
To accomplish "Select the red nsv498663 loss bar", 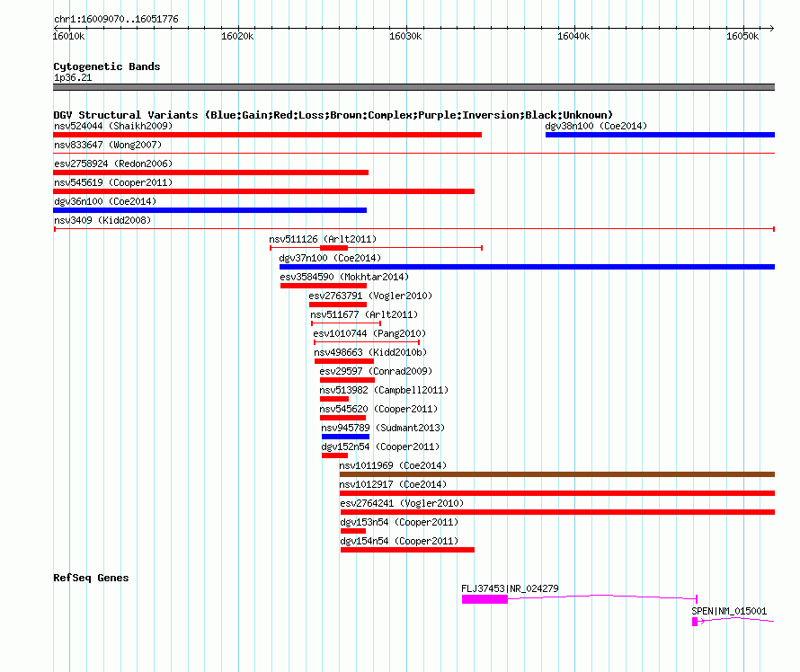I will [x=344, y=361].
